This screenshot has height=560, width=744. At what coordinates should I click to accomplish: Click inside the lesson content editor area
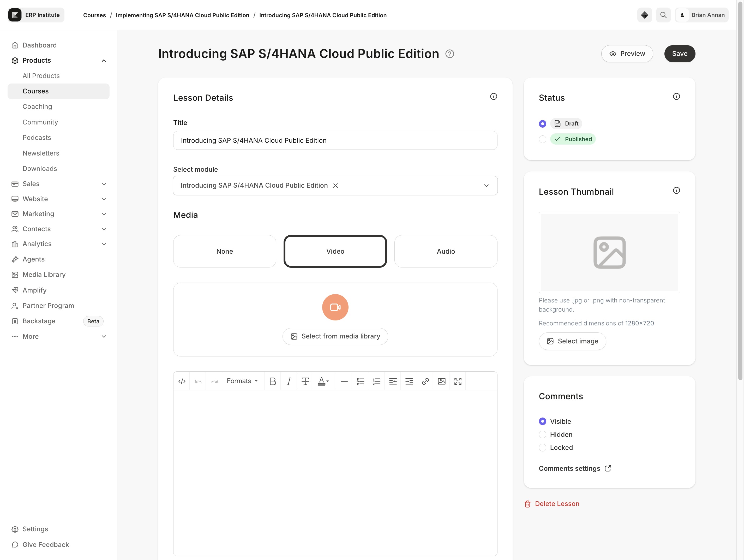click(335, 473)
